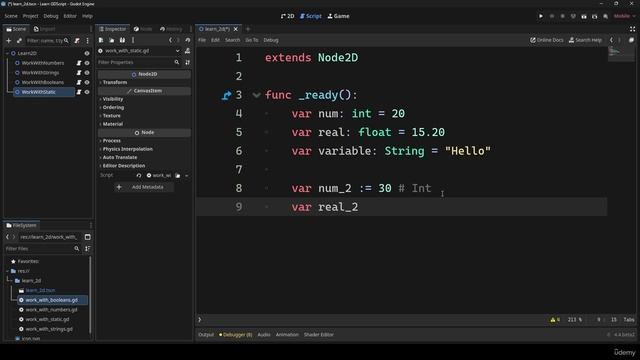Open the script icon on WorkWithNumbers node
This screenshot has height=360, width=640.
tap(79, 63)
